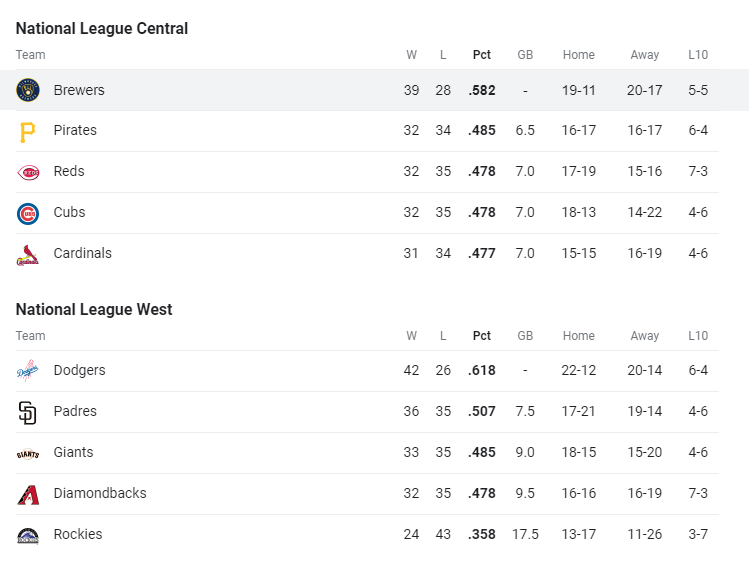Click the Brewers team logo
Image resolution: width=749 pixels, height=568 pixels.
coord(28,90)
